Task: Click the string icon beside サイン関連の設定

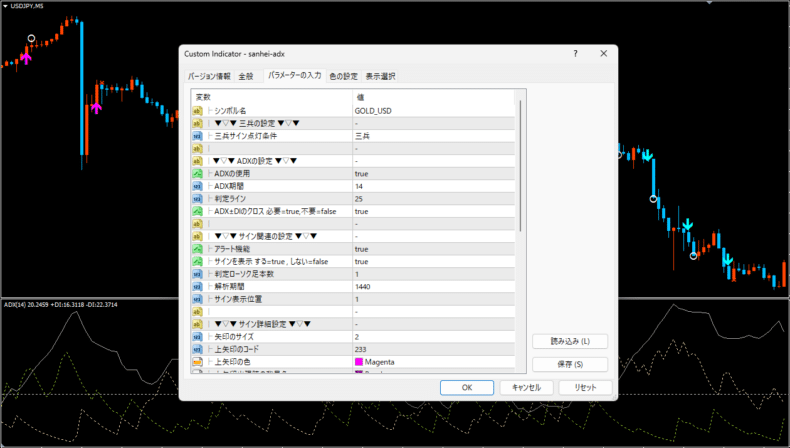Action: click(x=198, y=236)
